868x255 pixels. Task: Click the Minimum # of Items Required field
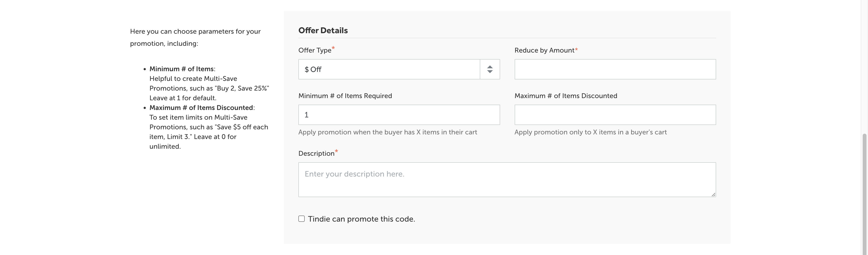coord(399,115)
